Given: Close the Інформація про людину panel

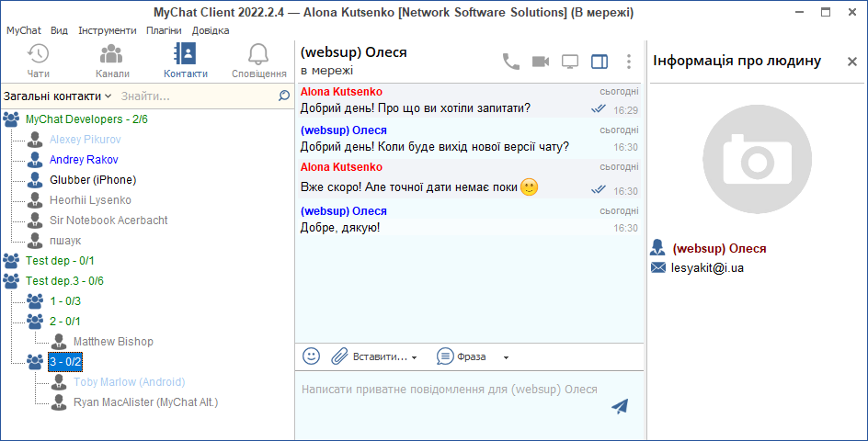Looking at the screenshot, I should click(852, 62).
